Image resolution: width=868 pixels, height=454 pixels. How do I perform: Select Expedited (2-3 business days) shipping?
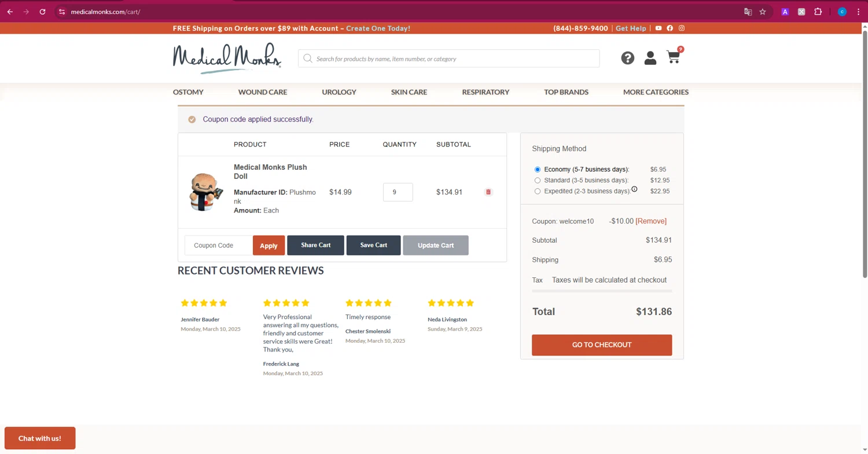tap(538, 191)
